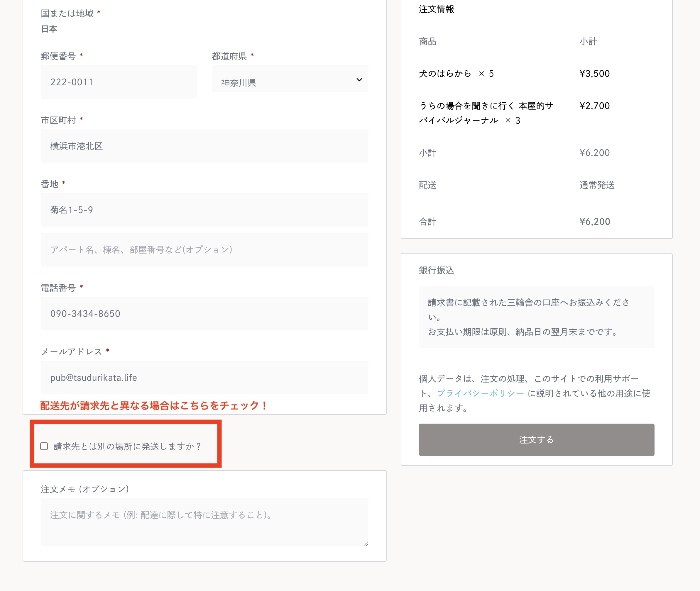
Task: Click the 注文メモ order notes textarea
Action: [x=204, y=522]
